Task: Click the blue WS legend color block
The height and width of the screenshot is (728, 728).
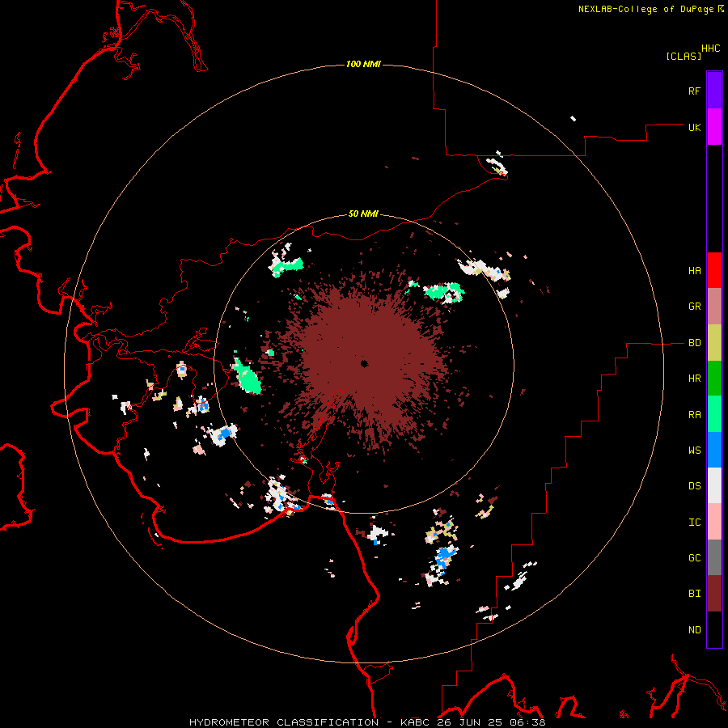Action: pyautogui.click(x=714, y=450)
